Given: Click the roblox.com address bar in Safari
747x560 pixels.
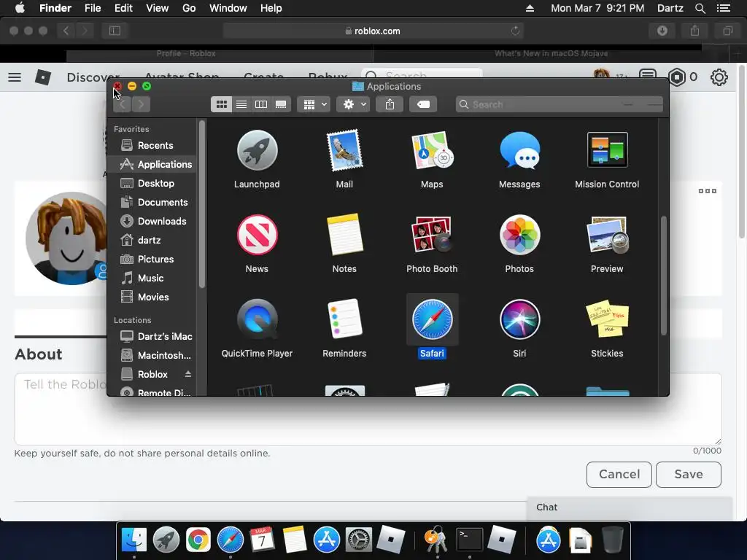Looking at the screenshot, I should (373, 31).
